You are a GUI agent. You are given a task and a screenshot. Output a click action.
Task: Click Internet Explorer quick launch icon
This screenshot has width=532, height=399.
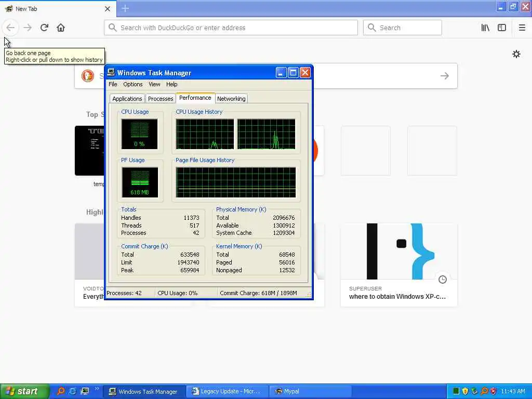click(73, 391)
